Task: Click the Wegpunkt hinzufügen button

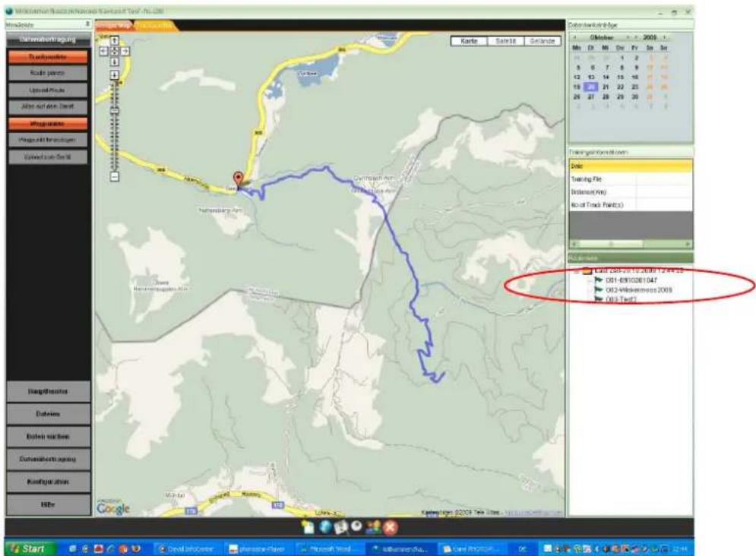Action: 48,141
